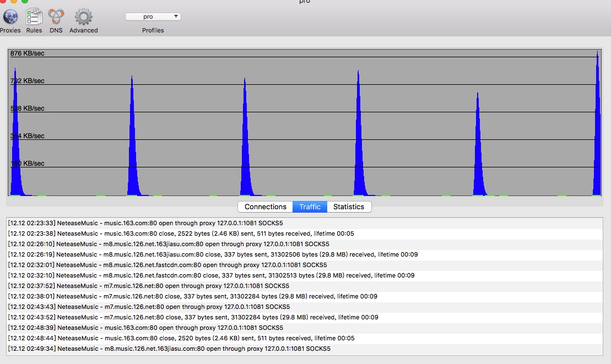Image resolution: width=611 pixels, height=364 pixels.
Task: Click the 02:37:52 m7.music.126.net open entry
Action: (x=148, y=286)
